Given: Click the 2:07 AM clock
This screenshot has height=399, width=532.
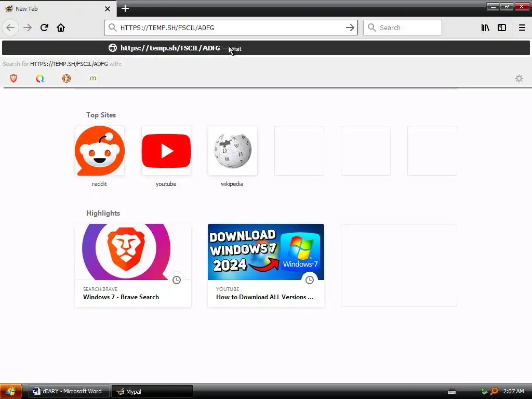Looking at the screenshot, I should coord(513,391).
